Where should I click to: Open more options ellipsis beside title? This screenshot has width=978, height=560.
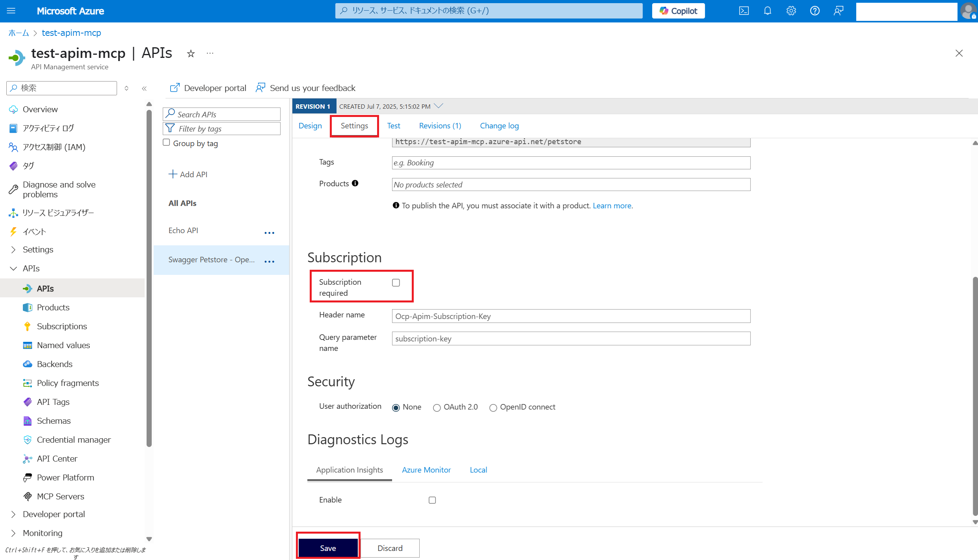[x=210, y=53]
